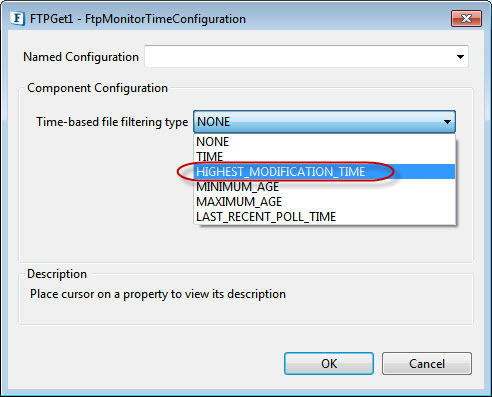Screen dimensions: 492x397
Task: Click the Fiorano app icon in title bar
Action: (17, 19)
